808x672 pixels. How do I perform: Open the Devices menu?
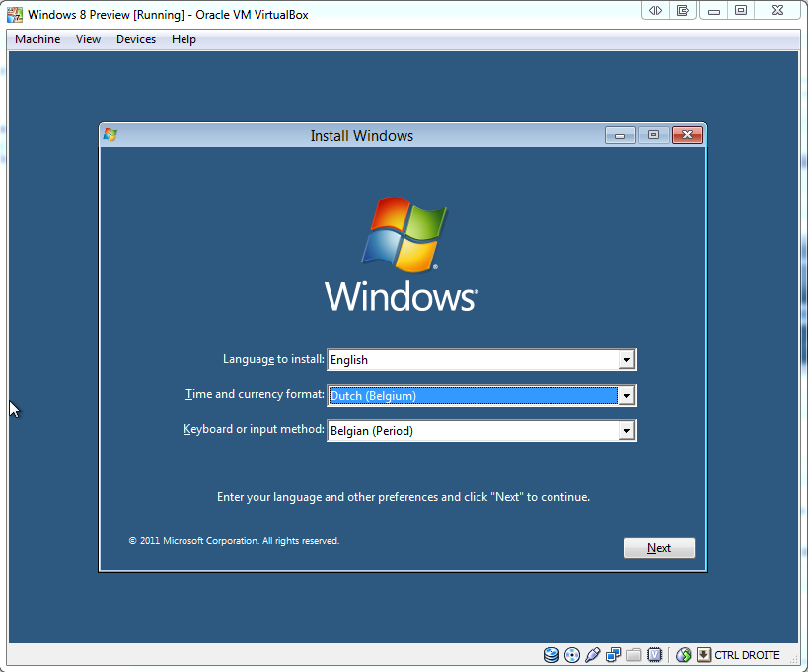(x=136, y=39)
